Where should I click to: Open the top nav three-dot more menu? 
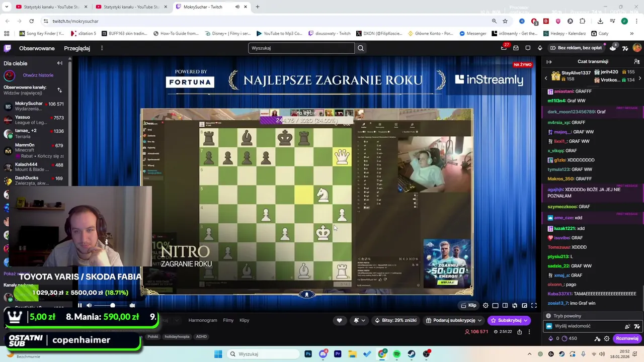(x=102, y=48)
